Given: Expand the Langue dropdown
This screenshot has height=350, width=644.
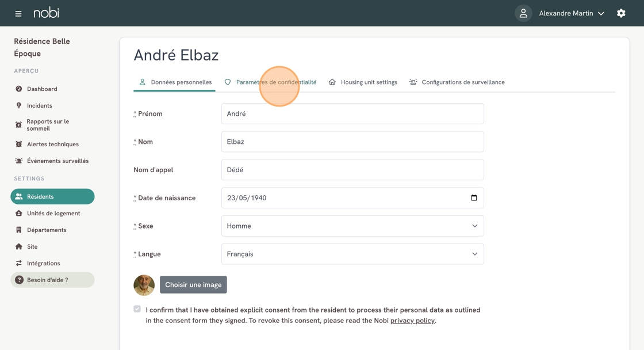Looking at the screenshot, I should (x=352, y=254).
